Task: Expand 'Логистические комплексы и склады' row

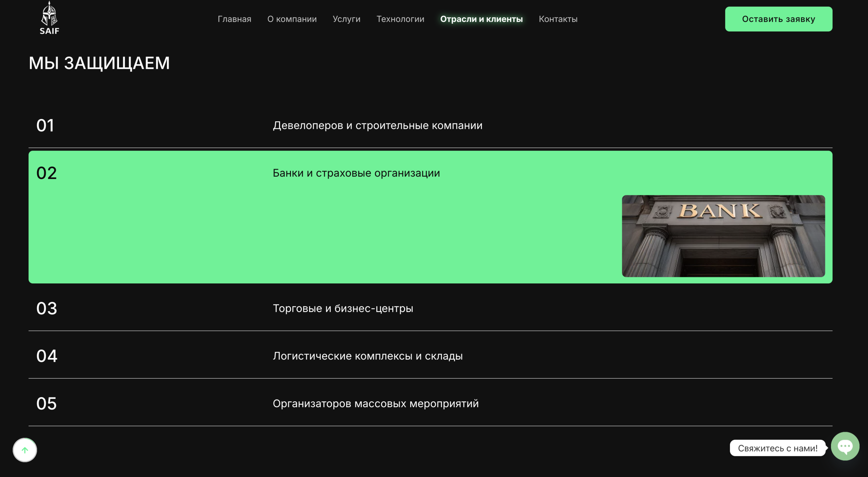Action: pyautogui.click(x=368, y=356)
